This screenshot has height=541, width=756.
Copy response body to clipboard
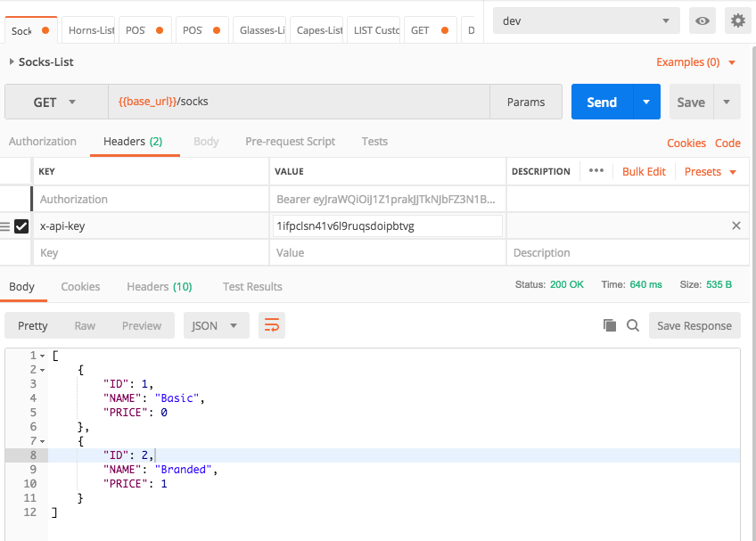(x=610, y=325)
